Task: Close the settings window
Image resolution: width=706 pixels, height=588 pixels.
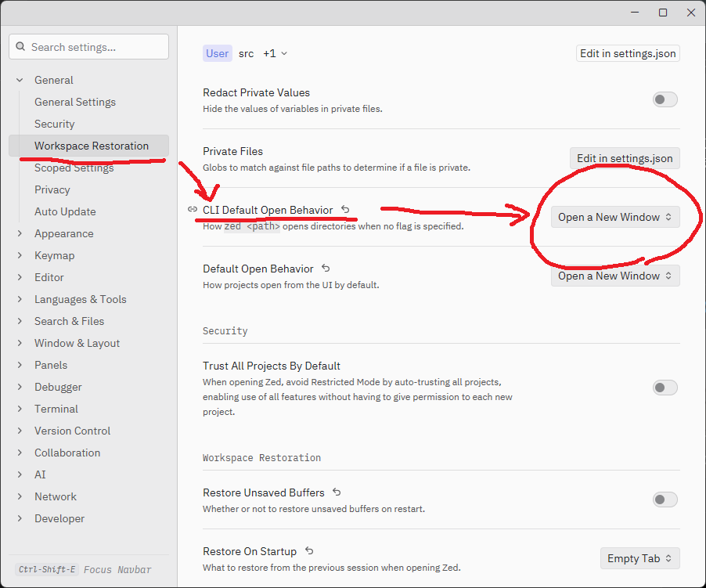Action: click(x=690, y=13)
